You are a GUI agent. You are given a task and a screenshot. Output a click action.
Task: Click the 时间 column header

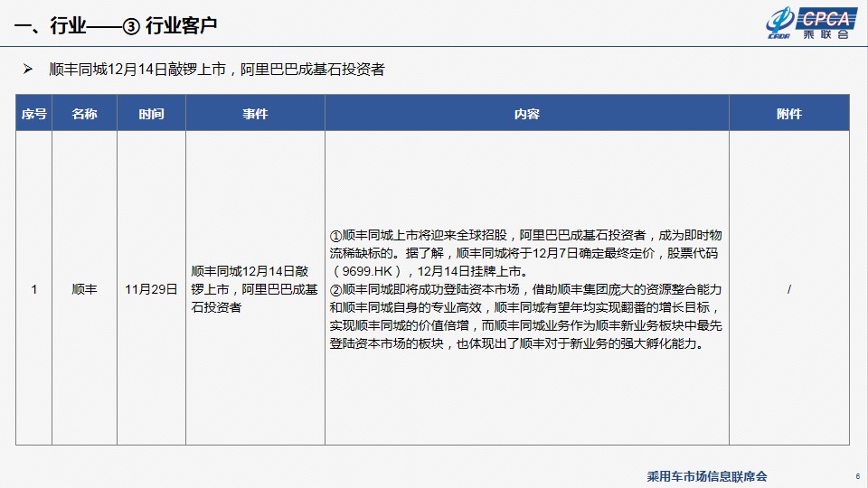tap(151, 114)
